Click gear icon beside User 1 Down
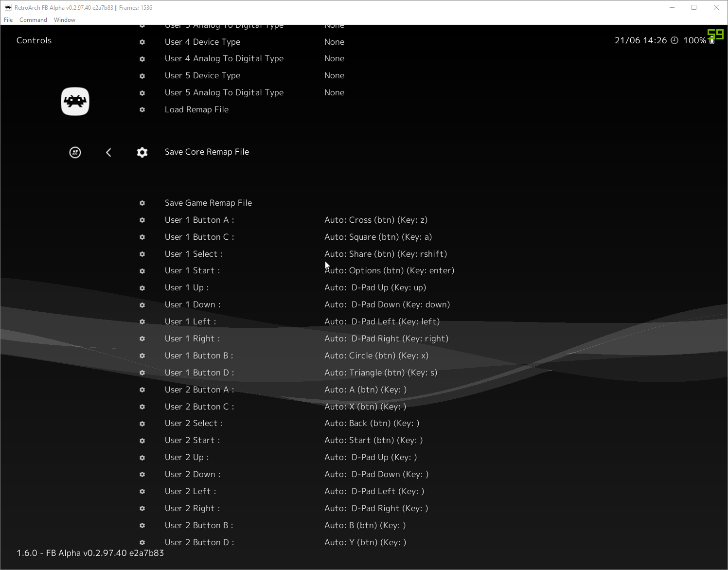728x570 pixels. [142, 305]
